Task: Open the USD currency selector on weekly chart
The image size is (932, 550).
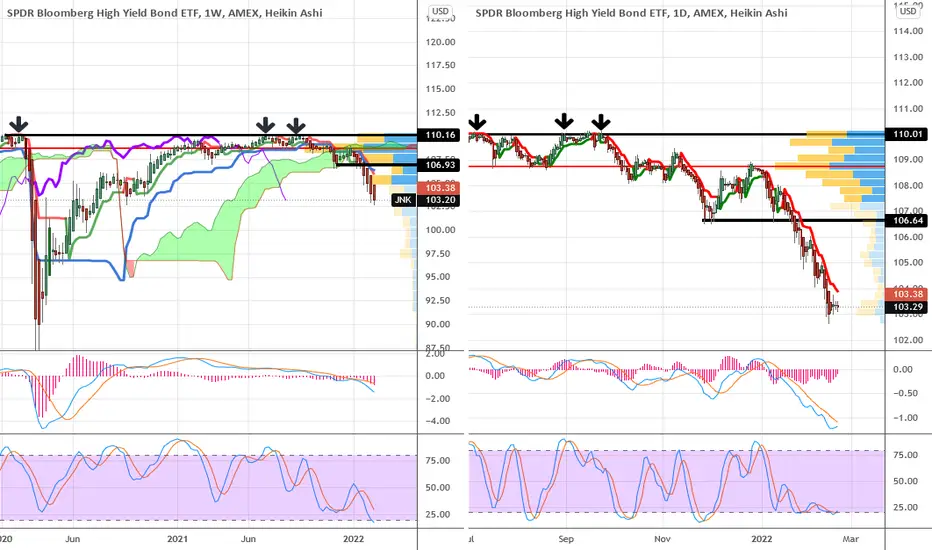Action: [440, 11]
